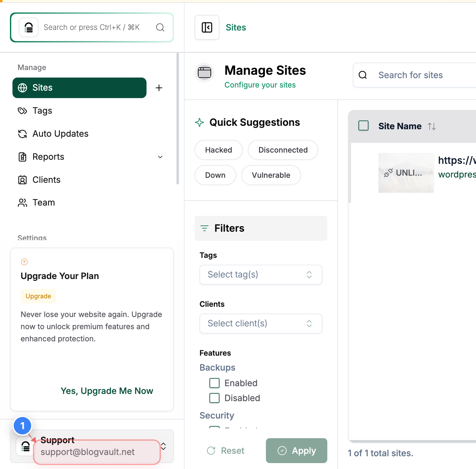
Task: Open Reports in sidebar menu
Action: click(90, 157)
